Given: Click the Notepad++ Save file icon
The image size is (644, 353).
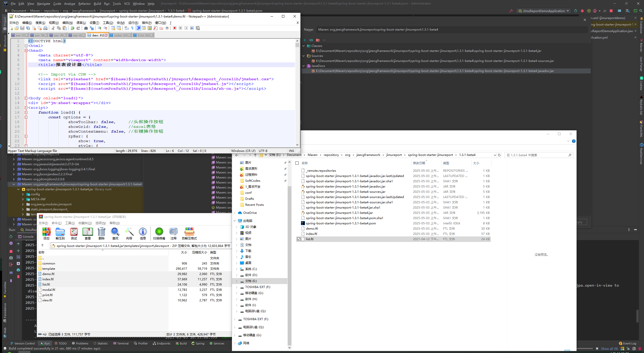Looking at the screenshot, I should pos(22,28).
